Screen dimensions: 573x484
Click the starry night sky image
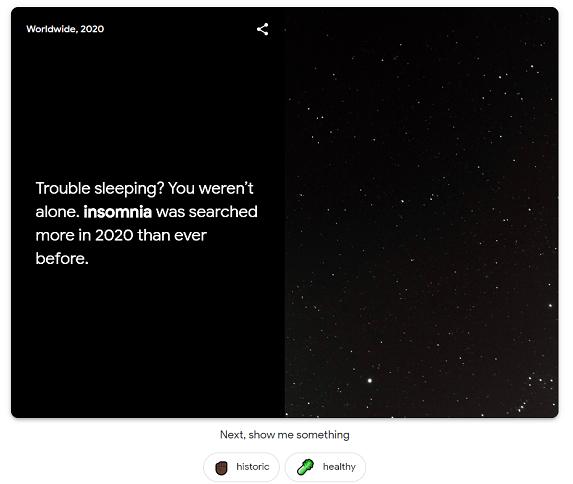pyautogui.click(x=421, y=212)
